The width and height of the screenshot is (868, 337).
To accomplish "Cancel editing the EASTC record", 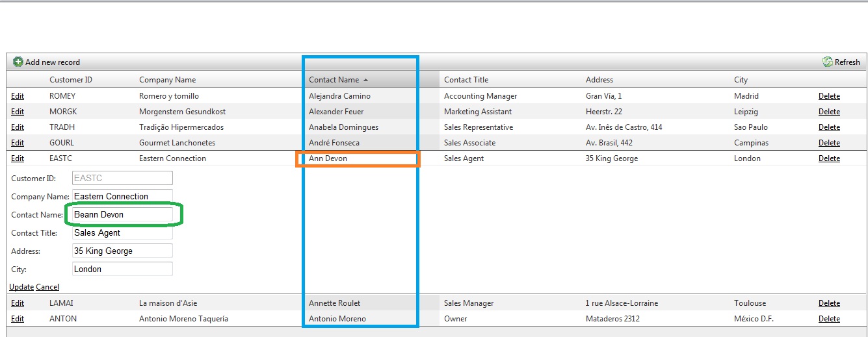I will pos(47,287).
